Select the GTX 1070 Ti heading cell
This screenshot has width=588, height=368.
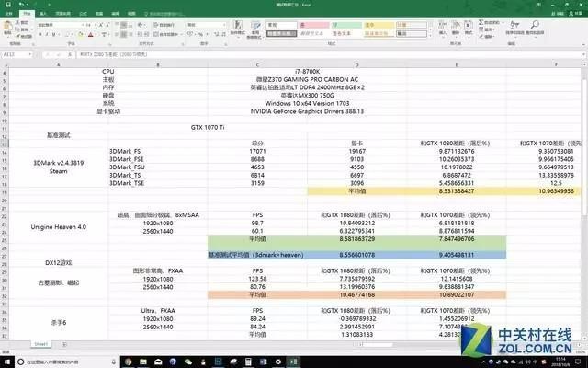tap(208, 127)
